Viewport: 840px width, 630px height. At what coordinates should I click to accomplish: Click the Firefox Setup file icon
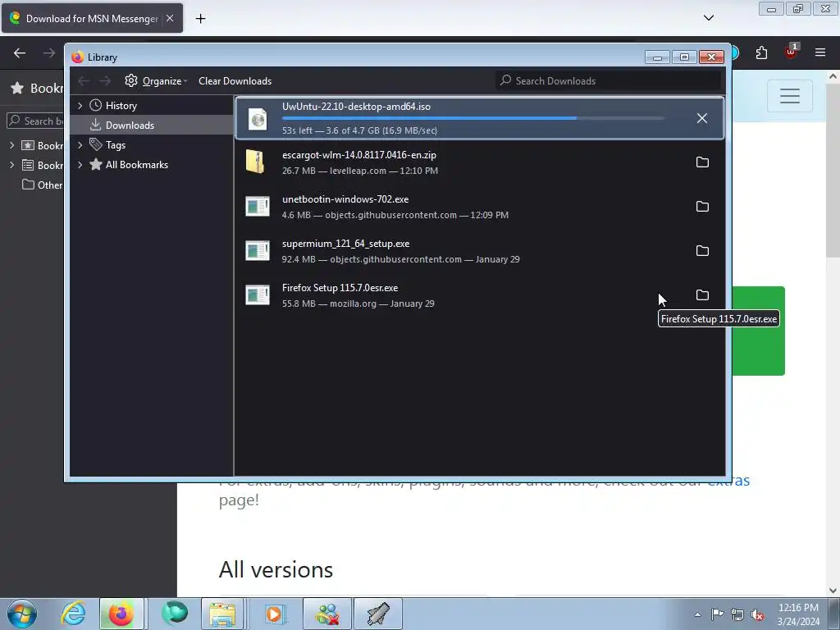(x=258, y=295)
